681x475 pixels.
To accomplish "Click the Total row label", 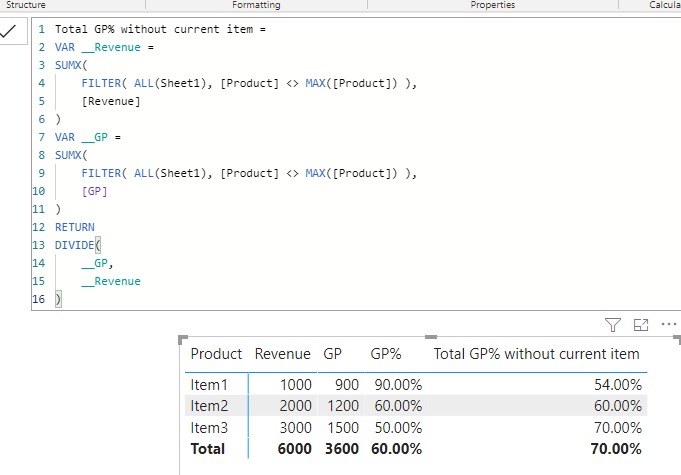I will (208, 449).
